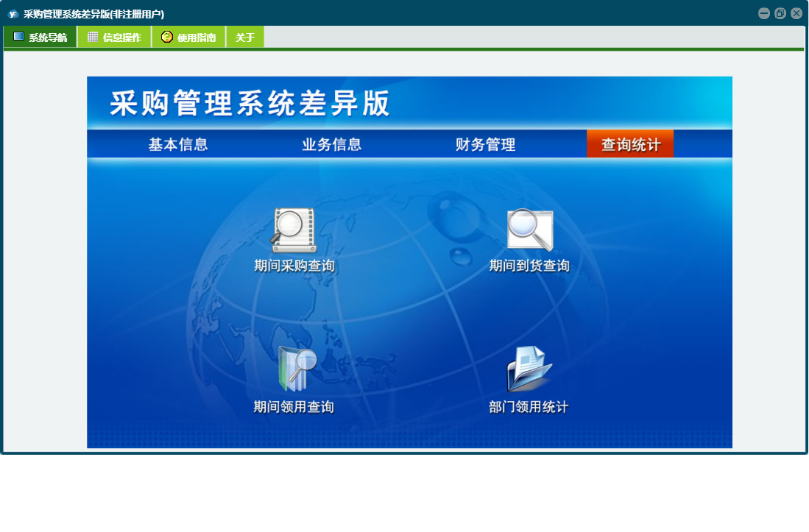The height and width of the screenshot is (532, 809).
Task: Open the 期间到货查询 magnifying glass icon
Action: click(x=529, y=230)
